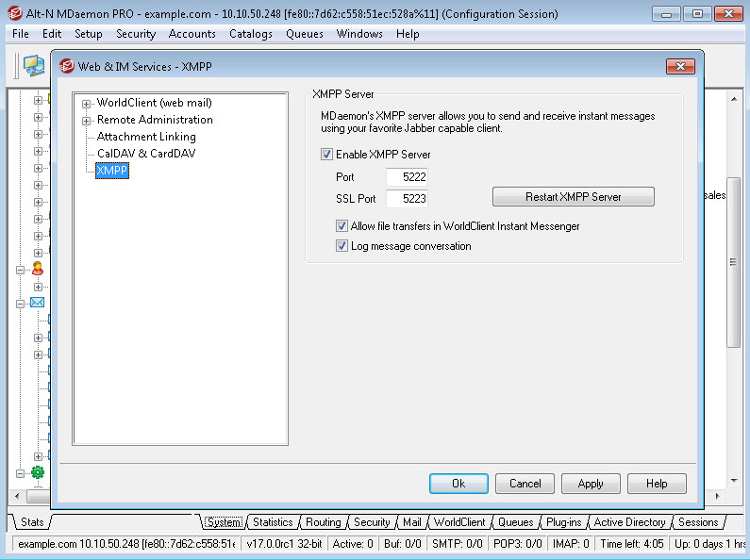Open the Security menu
Screen dimensions: 750x560
[136, 34]
